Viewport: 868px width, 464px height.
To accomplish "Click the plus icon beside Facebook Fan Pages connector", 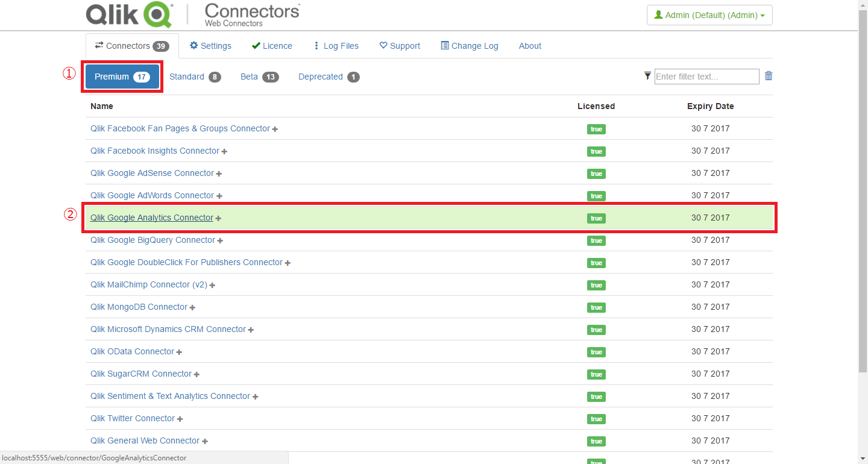I will pyautogui.click(x=275, y=130).
